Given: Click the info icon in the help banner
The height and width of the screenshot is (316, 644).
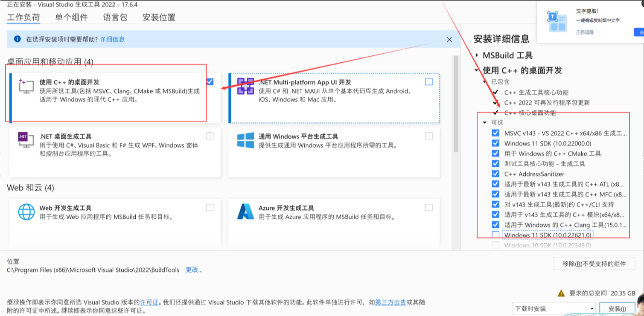Looking at the screenshot, I should pyautogui.click(x=17, y=39).
